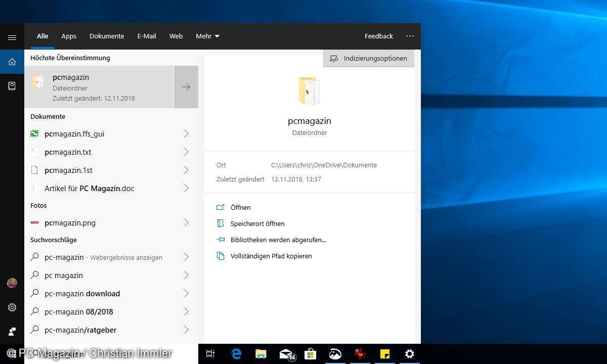The width and height of the screenshot is (607, 364).
Task: Open the Mehr dropdown menu
Action: point(207,36)
